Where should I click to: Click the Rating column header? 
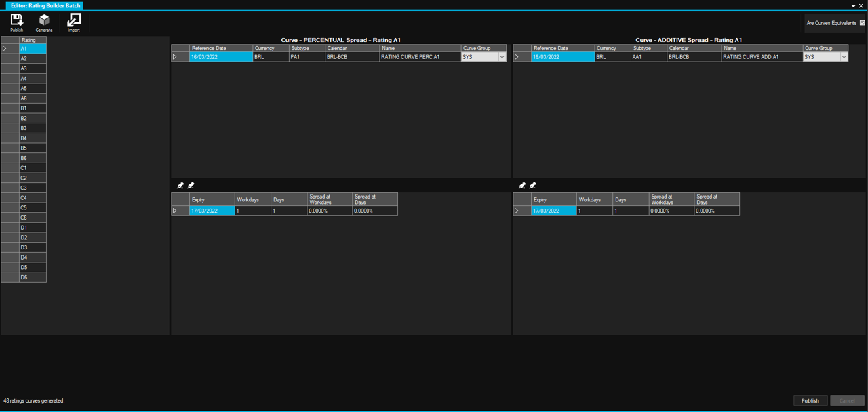click(32, 40)
